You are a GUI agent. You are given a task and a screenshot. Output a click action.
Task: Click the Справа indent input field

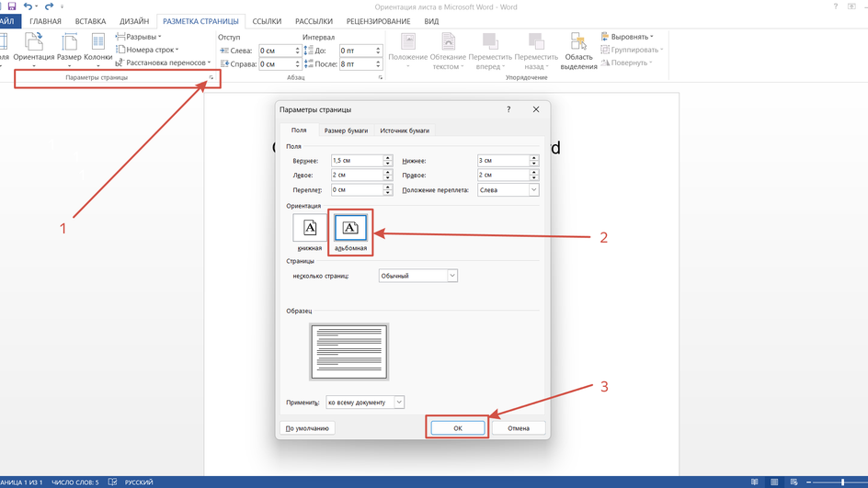(x=276, y=64)
